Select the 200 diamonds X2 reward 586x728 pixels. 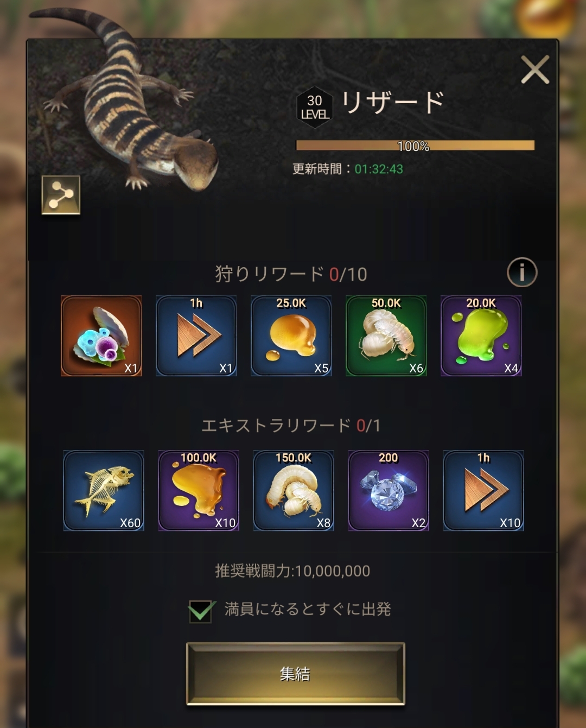[388, 491]
